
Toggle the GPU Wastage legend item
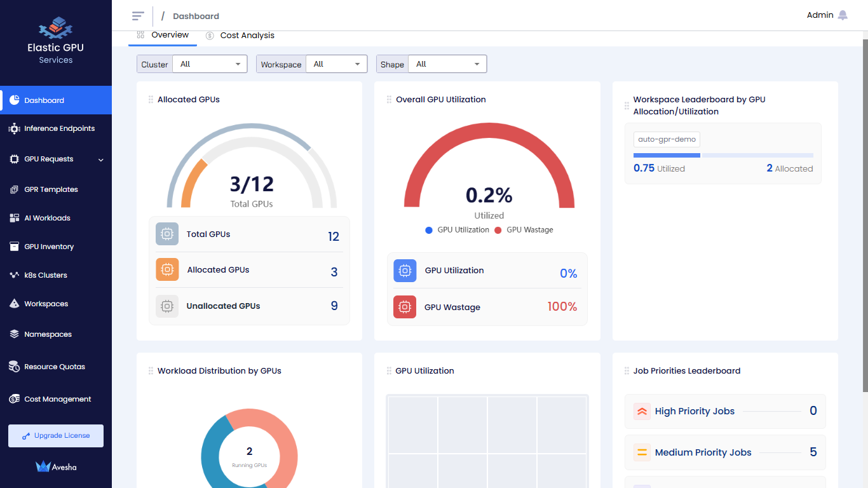point(524,230)
